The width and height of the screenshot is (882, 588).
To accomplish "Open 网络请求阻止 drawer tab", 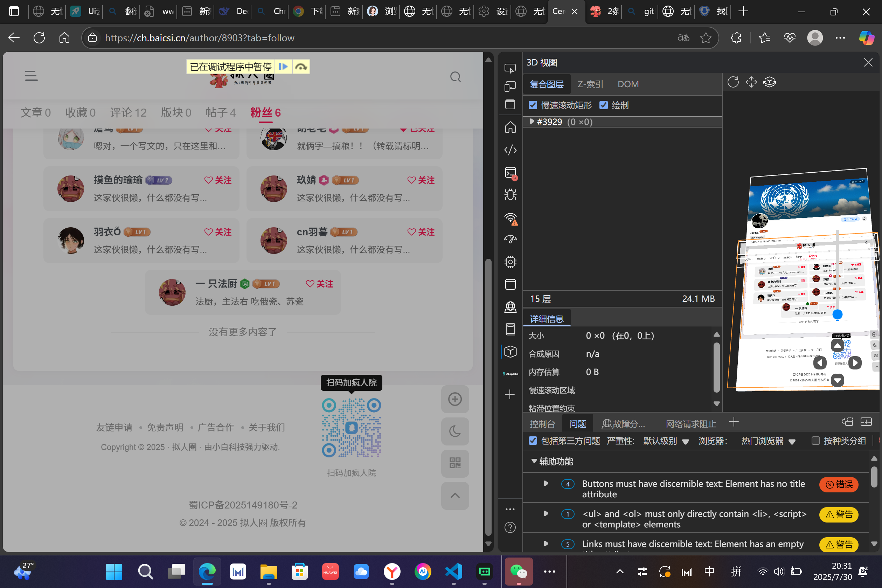I will pos(690,424).
